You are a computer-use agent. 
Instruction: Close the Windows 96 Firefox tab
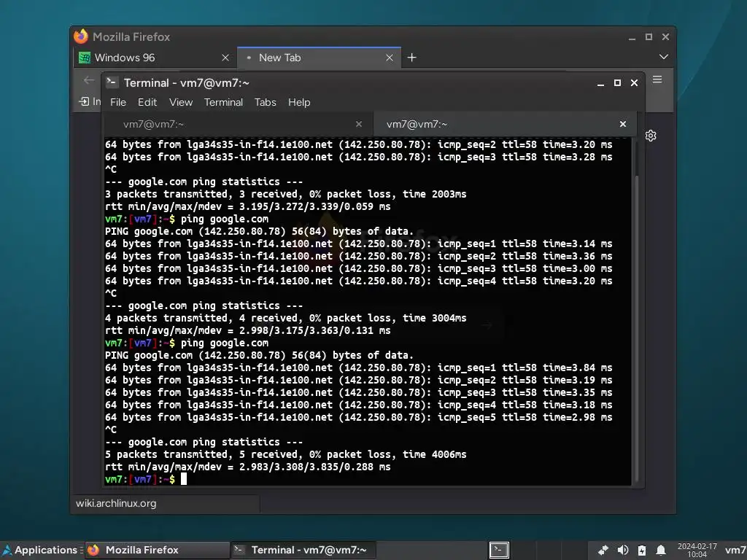pyautogui.click(x=225, y=58)
